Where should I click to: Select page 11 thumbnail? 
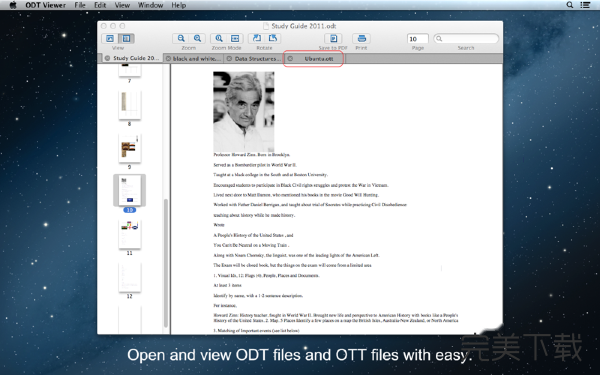pyautogui.click(x=129, y=234)
